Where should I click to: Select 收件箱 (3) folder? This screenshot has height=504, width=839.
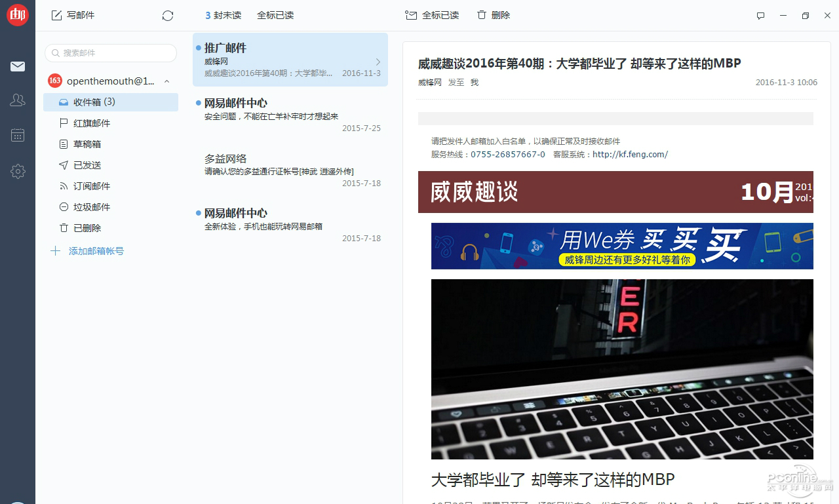pyautogui.click(x=111, y=102)
